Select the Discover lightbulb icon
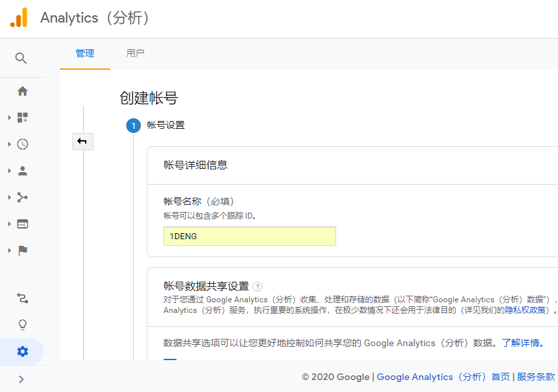 (x=22, y=325)
